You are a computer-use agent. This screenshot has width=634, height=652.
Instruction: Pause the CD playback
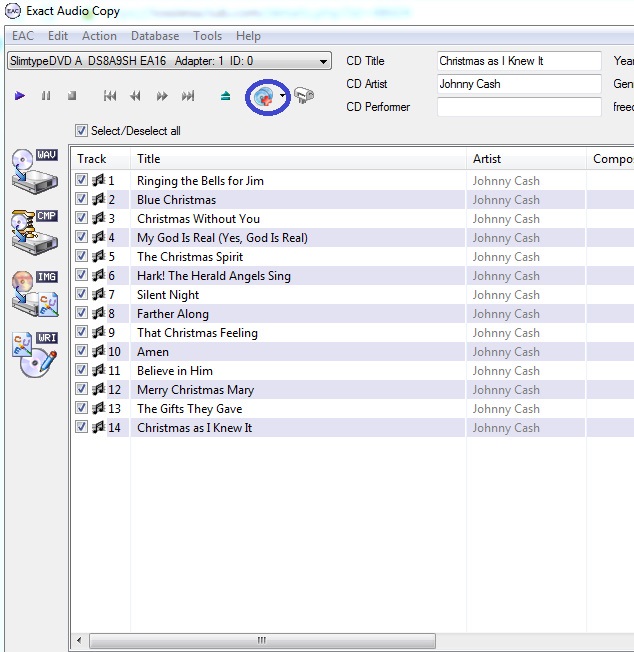coord(46,96)
